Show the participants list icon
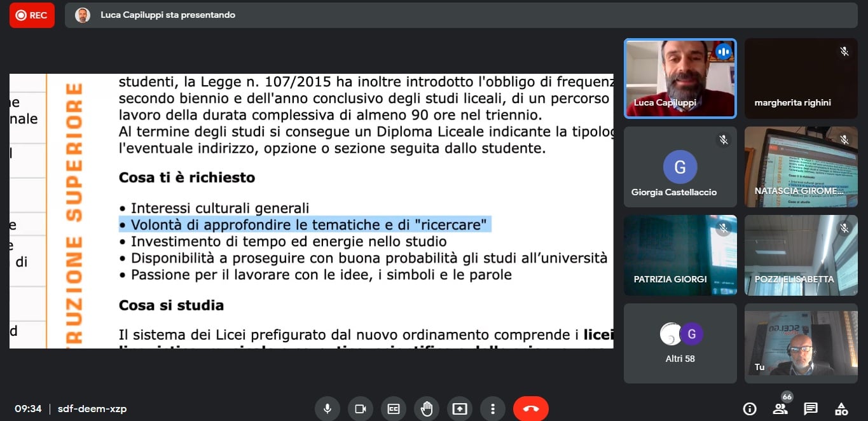 pyautogui.click(x=780, y=409)
